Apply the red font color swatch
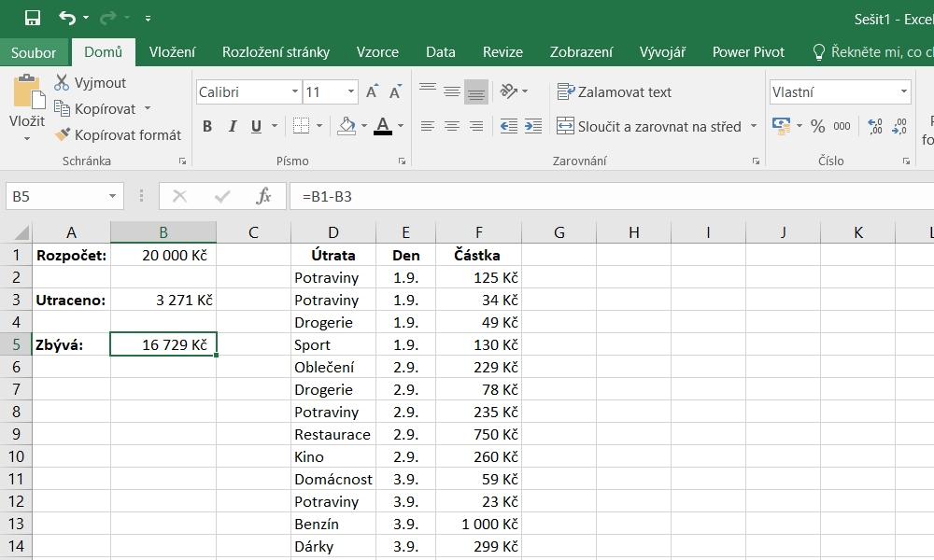 (382, 126)
